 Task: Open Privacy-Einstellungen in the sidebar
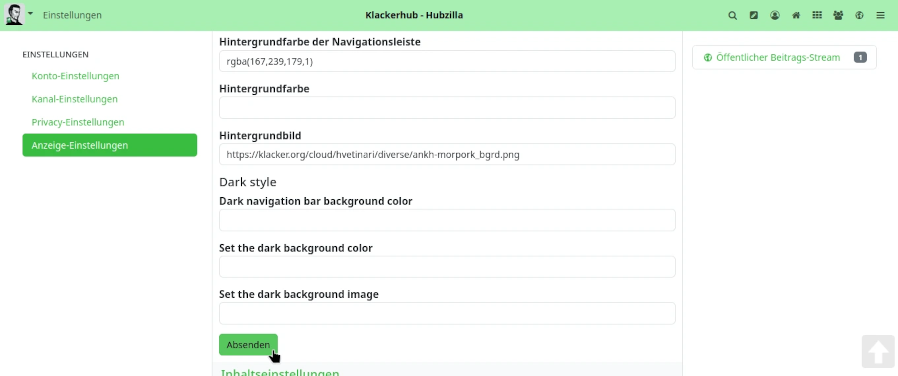pyautogui.click(x=78, y=122)
